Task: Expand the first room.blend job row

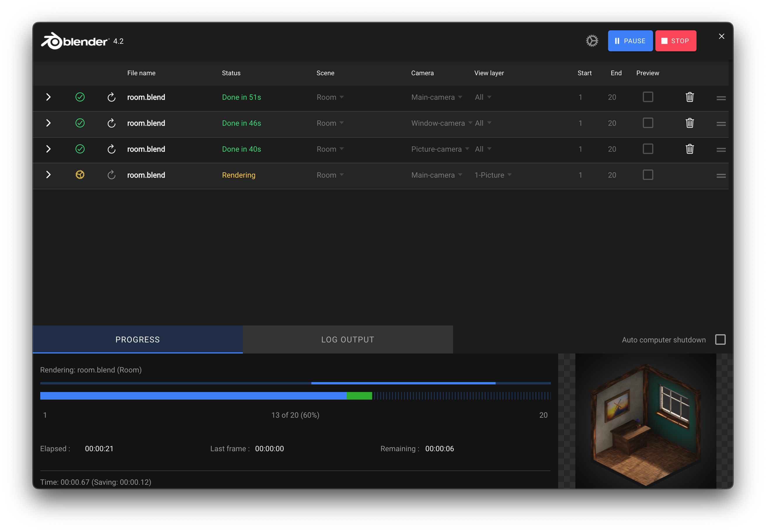Action: click(x=49, y=97)
